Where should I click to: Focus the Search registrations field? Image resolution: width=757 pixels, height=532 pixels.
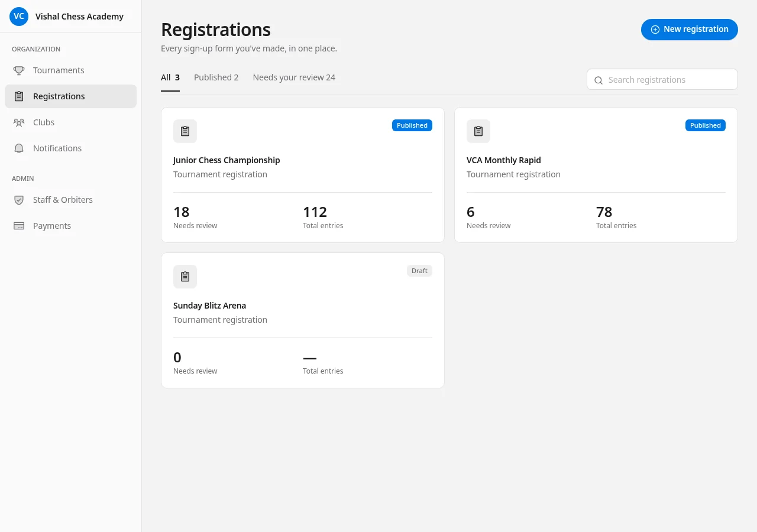[662, 80]
